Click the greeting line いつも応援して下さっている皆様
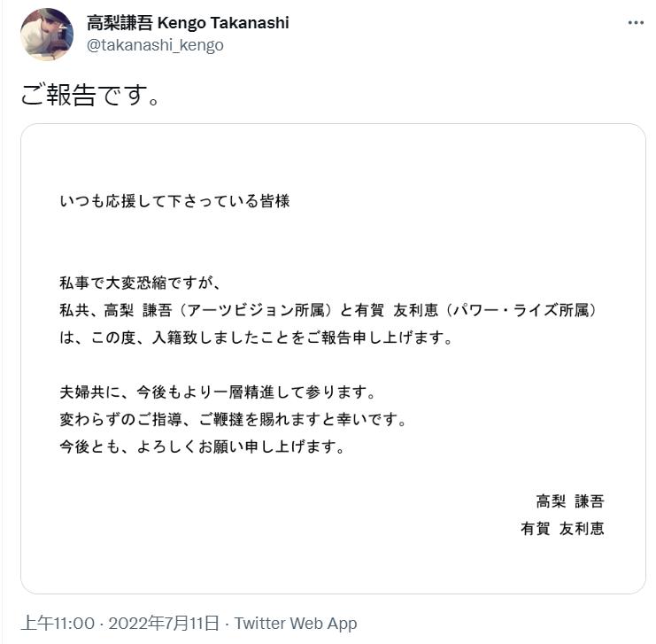 point(174,201)
